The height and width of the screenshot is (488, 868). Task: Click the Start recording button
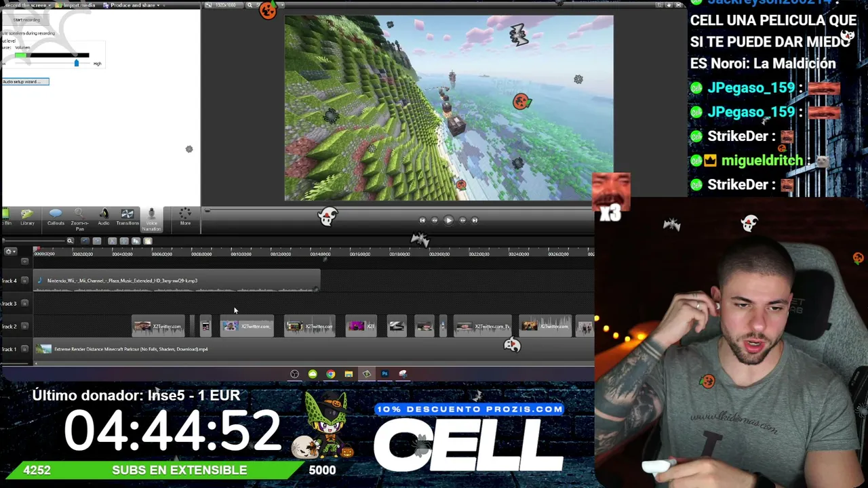[x=26, y=20]
